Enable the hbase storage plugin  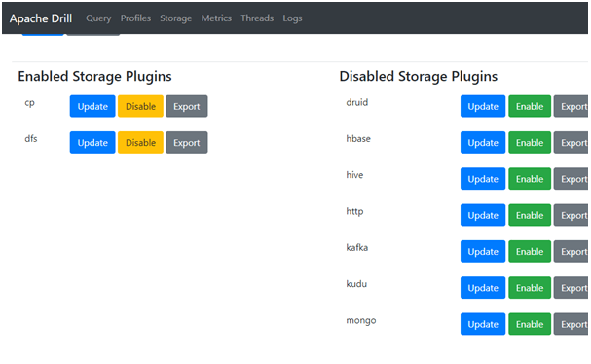click(530, 142)
